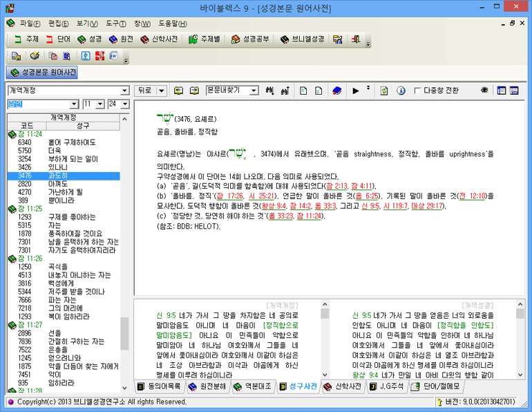
Task: Click the binoculars find-down icon
Action: click(x=269, y=91)
